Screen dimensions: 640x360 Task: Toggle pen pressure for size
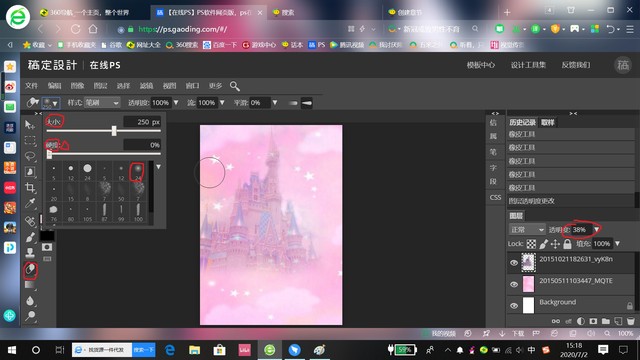pyautogui.click(x=307, y=103)
